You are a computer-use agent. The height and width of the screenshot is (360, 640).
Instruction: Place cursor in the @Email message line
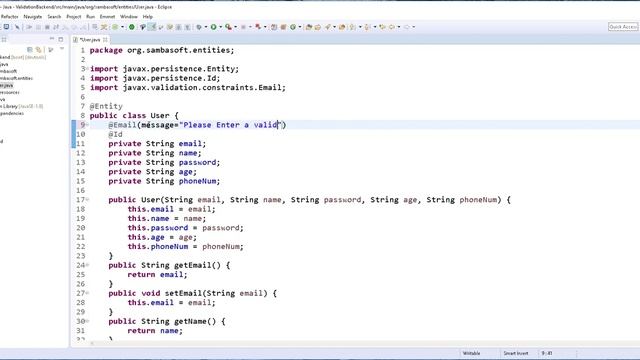pos(197,125)
